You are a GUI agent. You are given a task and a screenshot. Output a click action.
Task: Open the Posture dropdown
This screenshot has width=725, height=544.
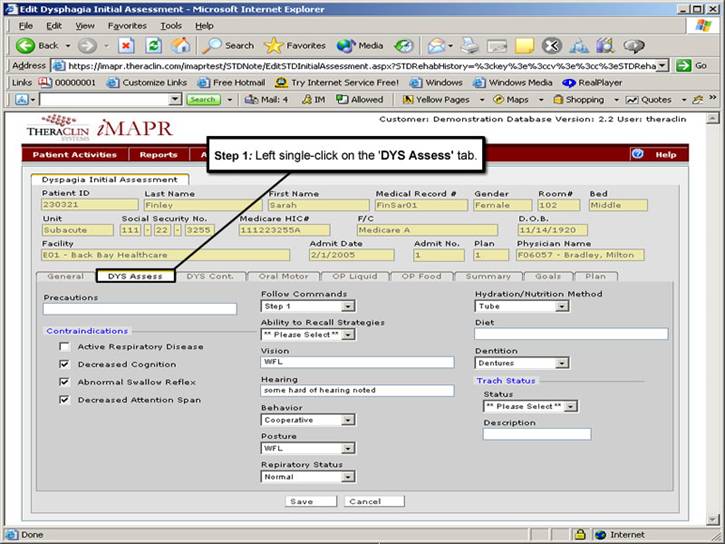[x=308, y=448]
